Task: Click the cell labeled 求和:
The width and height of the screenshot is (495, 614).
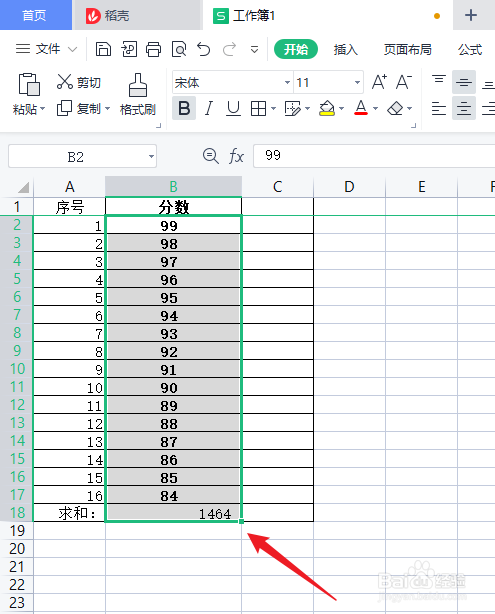Action: (69, 513)
